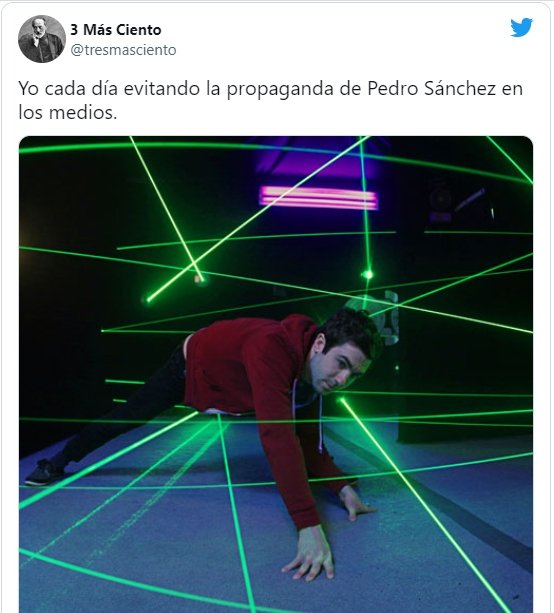The width and height of the screenshot is (554, 613).
Task: Click the bright green laser dot above the man's head
Action: [367, 275]
